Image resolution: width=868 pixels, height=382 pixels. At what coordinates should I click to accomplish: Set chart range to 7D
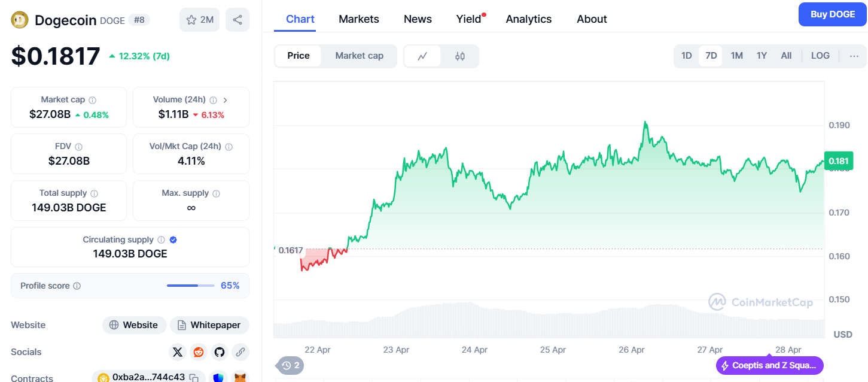[711, 56]
